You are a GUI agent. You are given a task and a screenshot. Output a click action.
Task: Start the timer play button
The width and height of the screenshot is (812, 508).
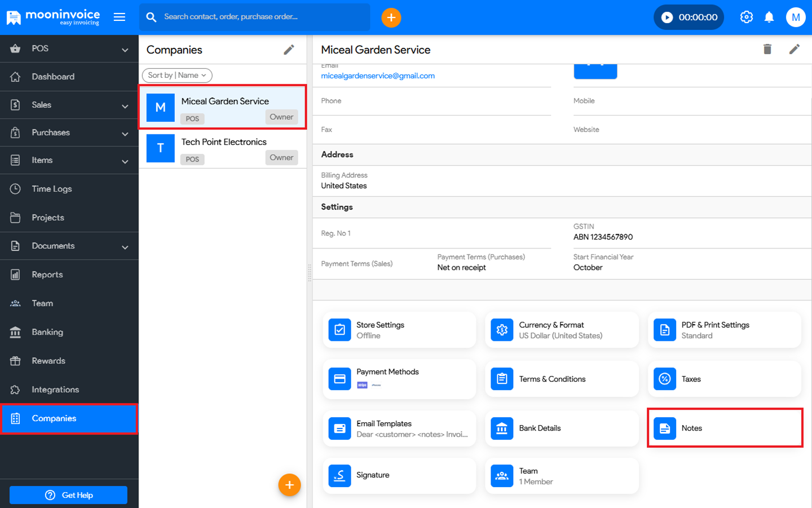pos(667,17)
